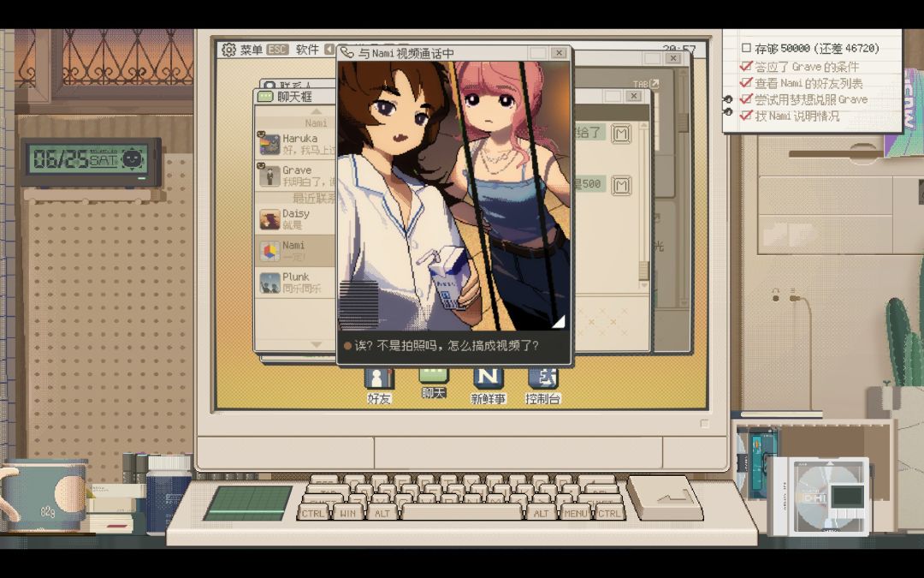
Task: Select Nami's avatar in chat list
Action: click(x=269, y=251)
